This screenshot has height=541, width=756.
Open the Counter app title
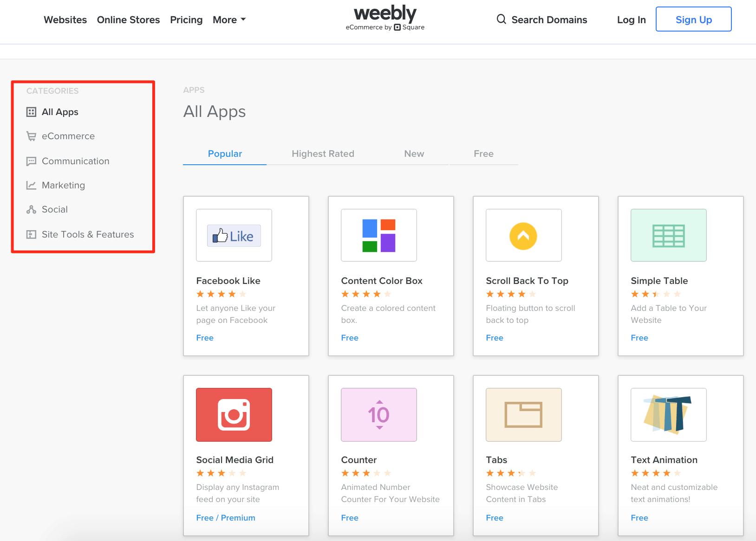(x=358, y=460)
